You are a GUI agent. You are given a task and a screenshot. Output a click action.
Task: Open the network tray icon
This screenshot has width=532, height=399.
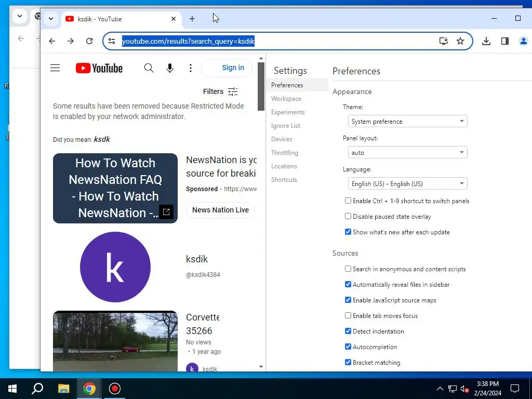click(453, 389)
